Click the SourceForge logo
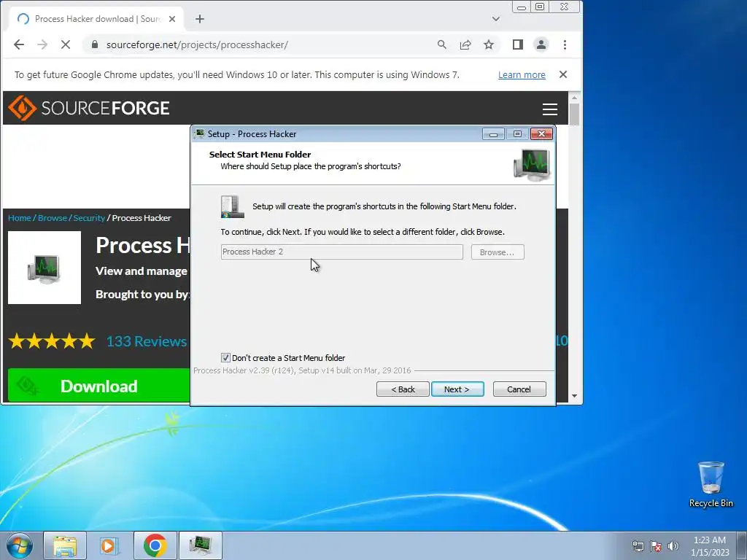The height and width of the screenshot is (560, 747). (x=89, y=108)
